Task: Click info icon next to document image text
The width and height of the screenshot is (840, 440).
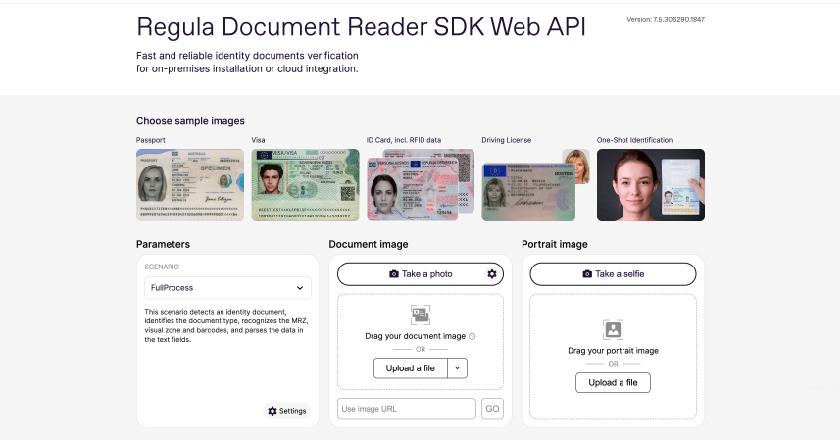Action: click(x=472, y=337)
